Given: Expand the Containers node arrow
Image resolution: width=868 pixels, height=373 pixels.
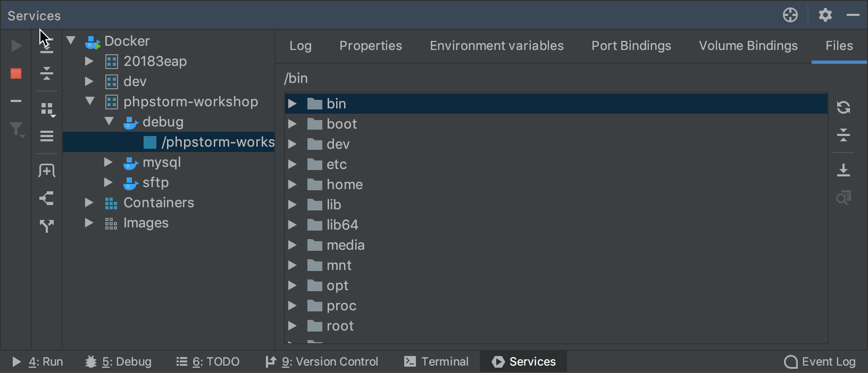Looking at the screenshot, I should click(x=89, y=202).
